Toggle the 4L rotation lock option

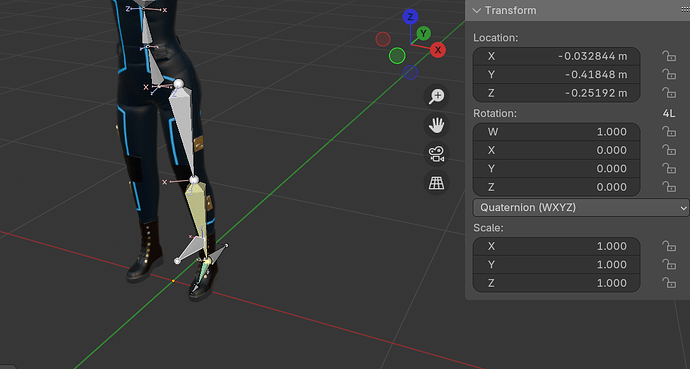669,113
